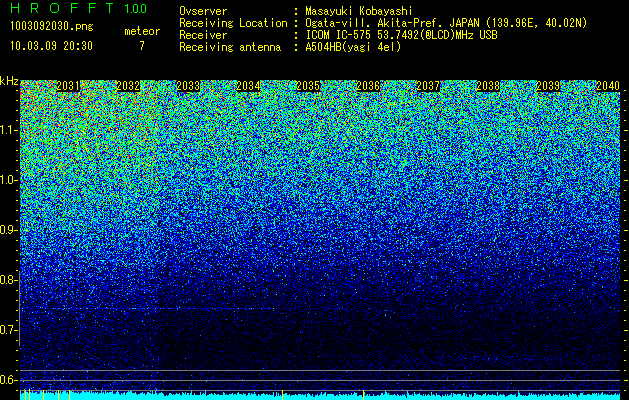The image size is (629, 400).
Task: Select the observer name Masayuki Kobayashi
Action: pos(359,11)
